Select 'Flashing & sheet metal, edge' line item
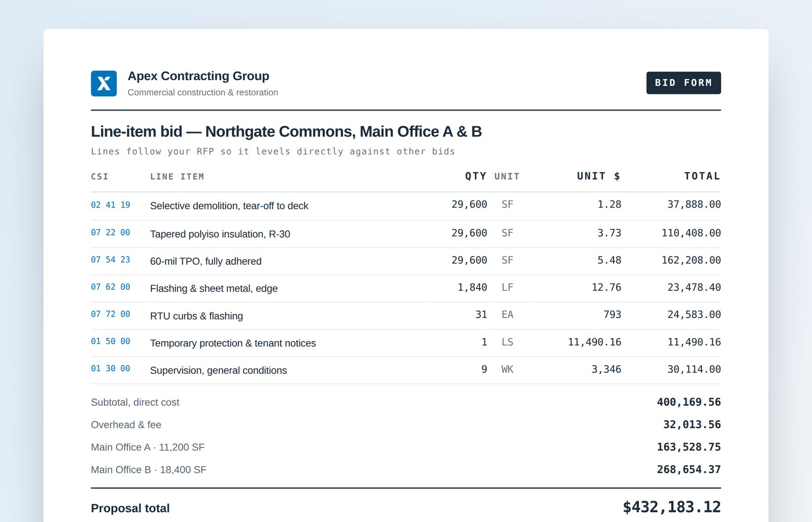This screenshot has height=522, width=812. click(214, 289)
